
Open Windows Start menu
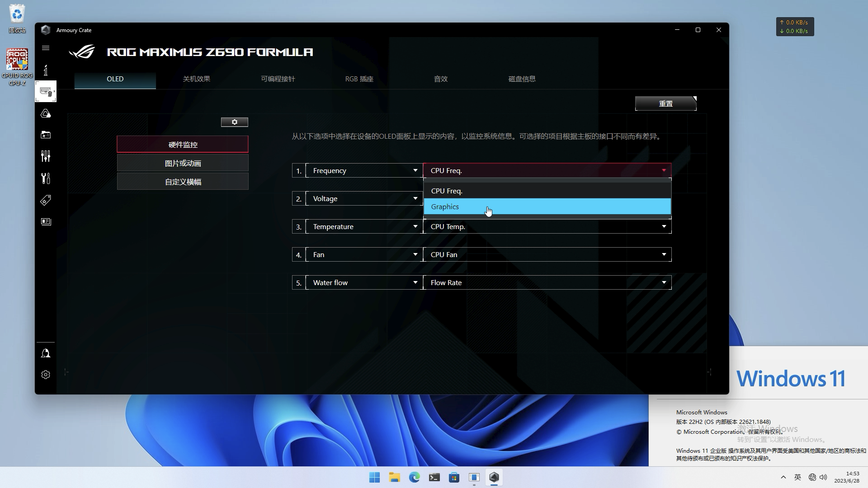click(374, 477)
